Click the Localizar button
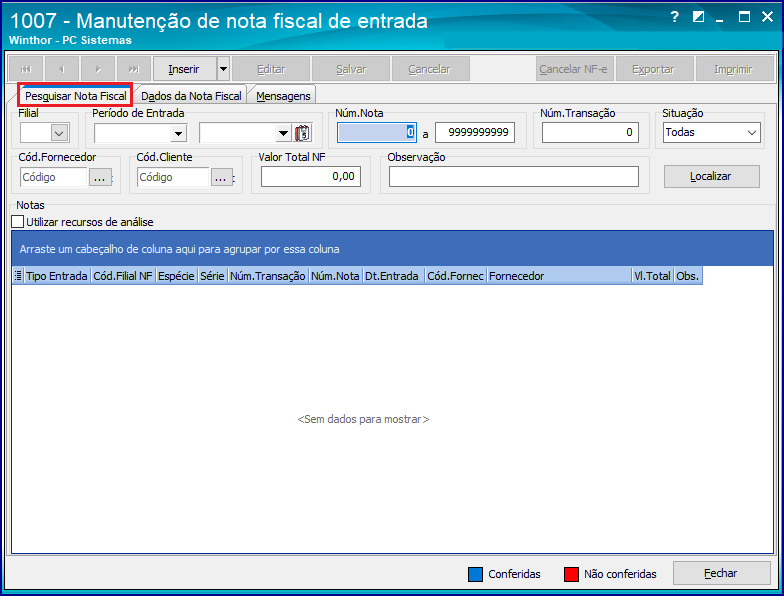This screenshot has width=784, height=596. coord(712,176)
